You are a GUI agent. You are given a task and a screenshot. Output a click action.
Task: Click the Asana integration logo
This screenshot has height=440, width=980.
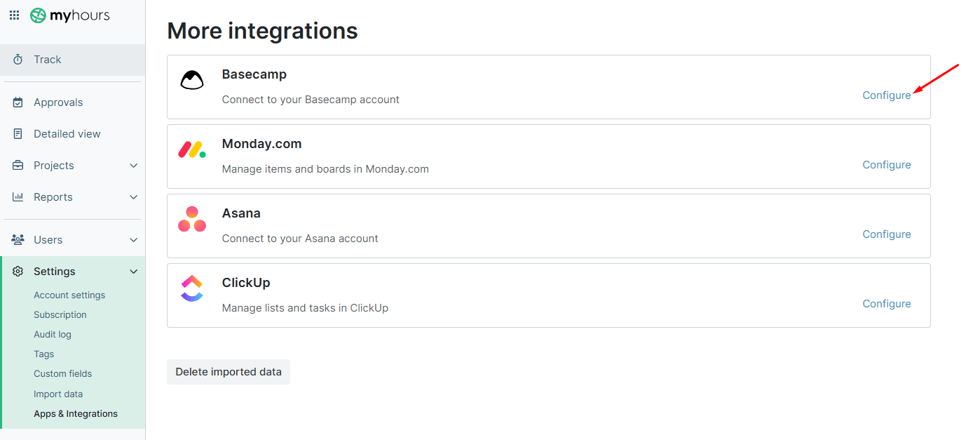tap(192, 218)
